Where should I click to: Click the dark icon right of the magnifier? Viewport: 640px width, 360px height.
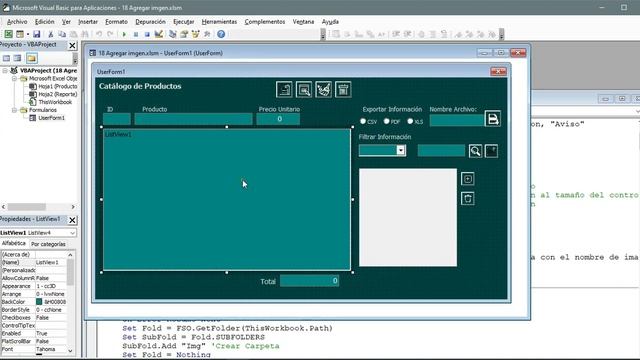tap(491, 151)
